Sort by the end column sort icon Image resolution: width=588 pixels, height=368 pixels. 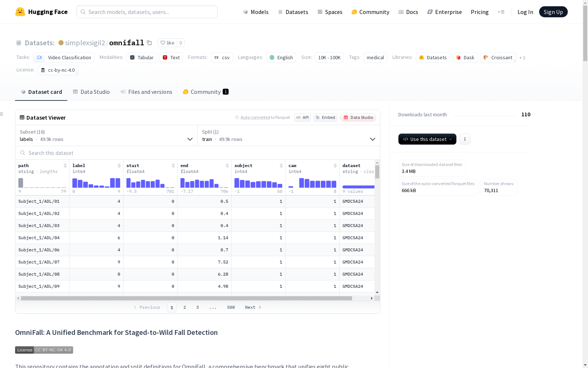pyautogui.click(x=227, y=166)
